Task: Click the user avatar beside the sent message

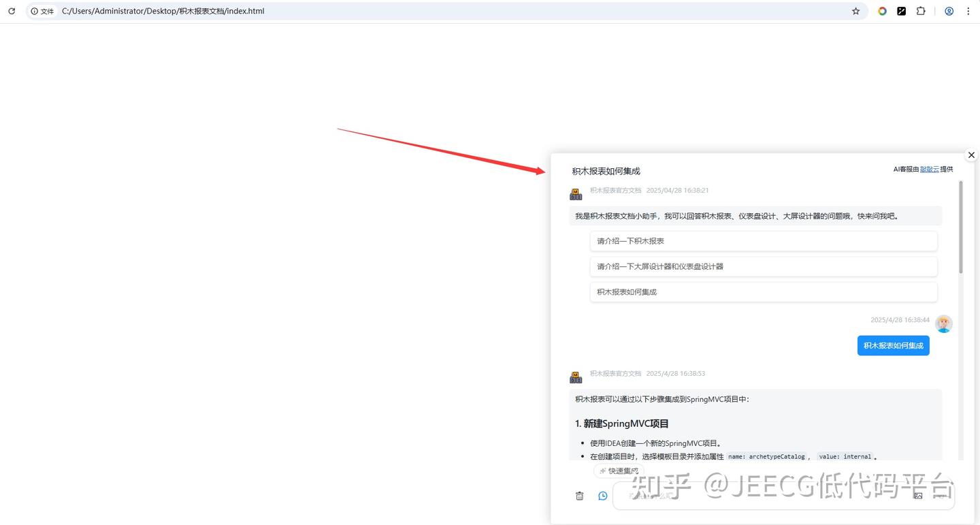Action: click(943, 323)
